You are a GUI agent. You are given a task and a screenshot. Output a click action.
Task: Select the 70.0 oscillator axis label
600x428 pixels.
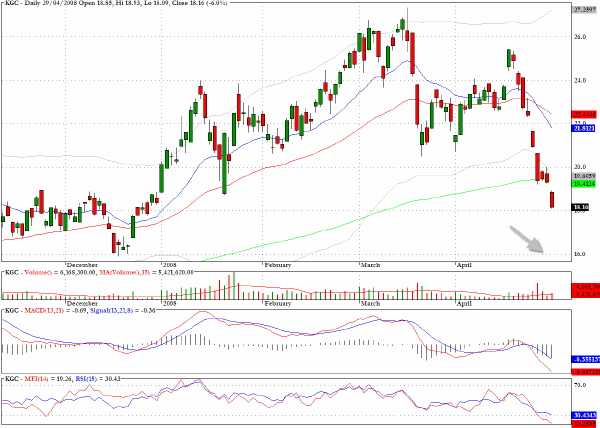pos(578,385)
